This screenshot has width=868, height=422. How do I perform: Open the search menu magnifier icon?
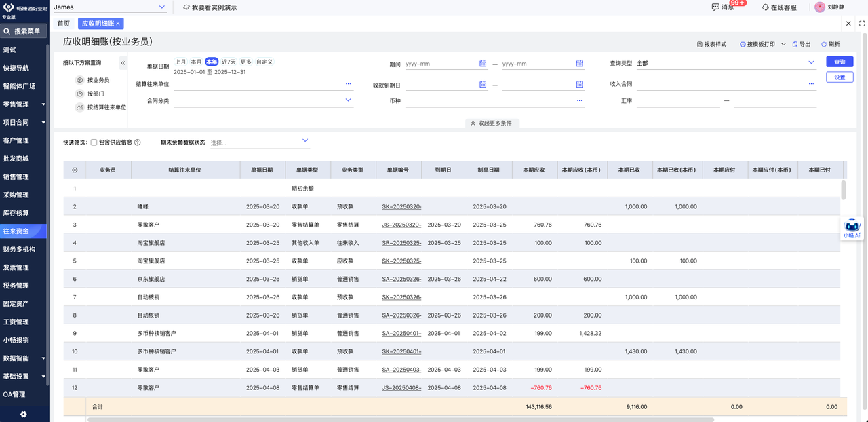7,31
